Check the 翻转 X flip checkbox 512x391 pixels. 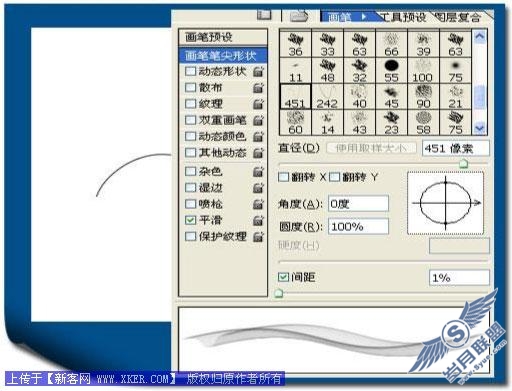(283, 177)
